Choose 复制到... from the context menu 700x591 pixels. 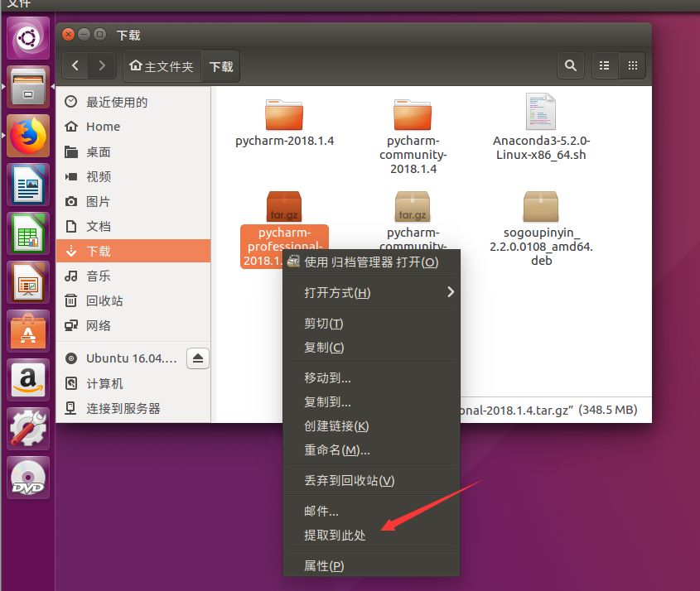(371, 402)
